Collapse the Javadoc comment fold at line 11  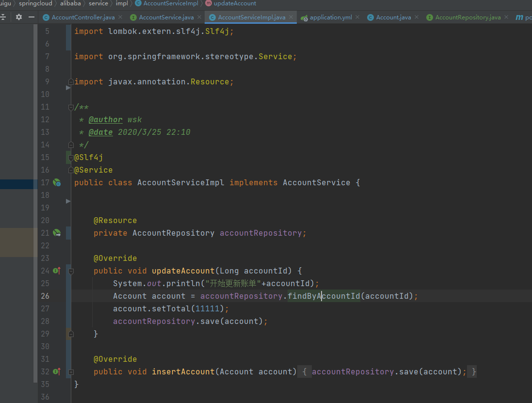point(71,107)
